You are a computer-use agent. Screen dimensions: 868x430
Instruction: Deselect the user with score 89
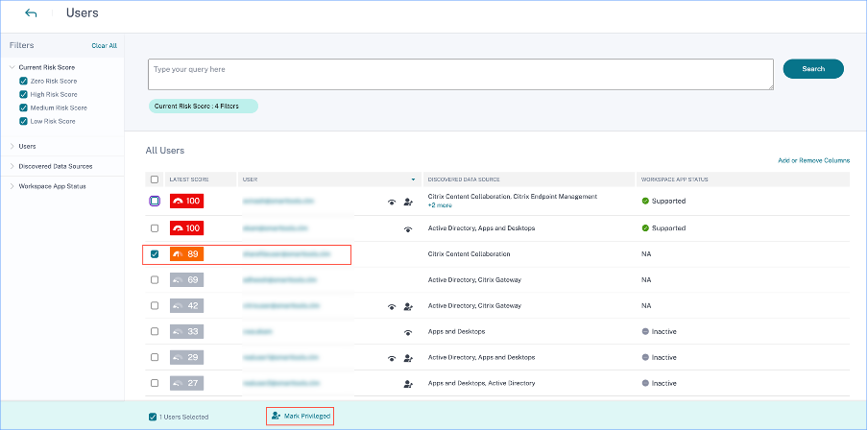[156, 254]
